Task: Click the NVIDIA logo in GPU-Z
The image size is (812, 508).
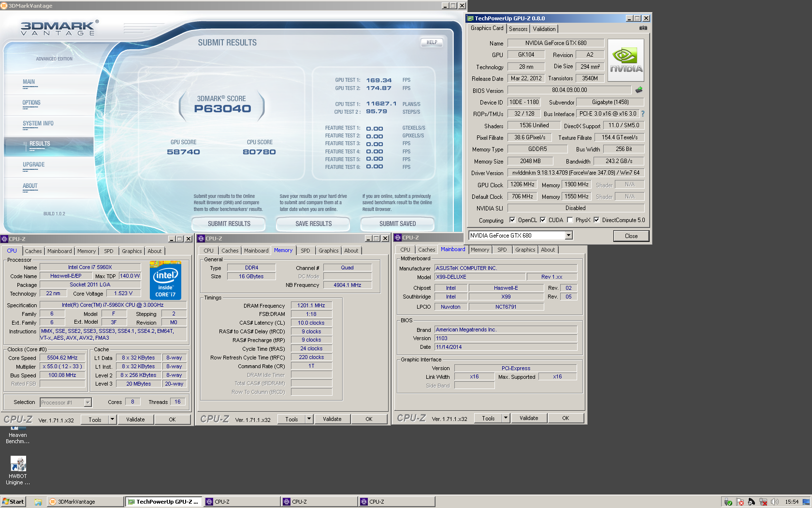Action: coord(626,60)
